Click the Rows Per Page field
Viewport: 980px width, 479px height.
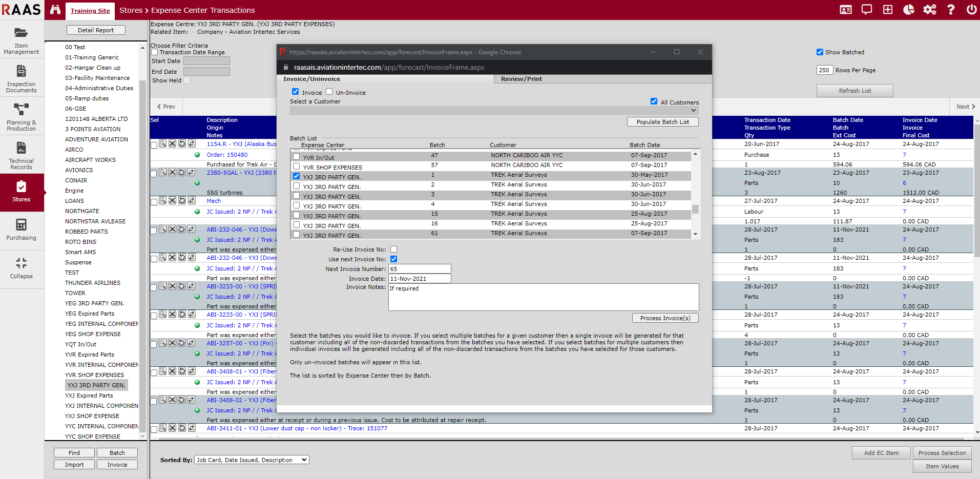click(824, 70)
